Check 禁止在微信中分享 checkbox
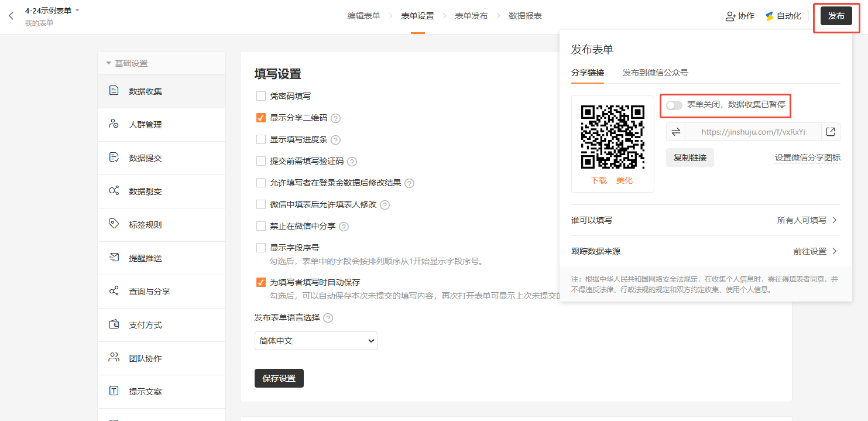Image resolution: width=868 pixels, height=421 pixels. coord(261,226)
